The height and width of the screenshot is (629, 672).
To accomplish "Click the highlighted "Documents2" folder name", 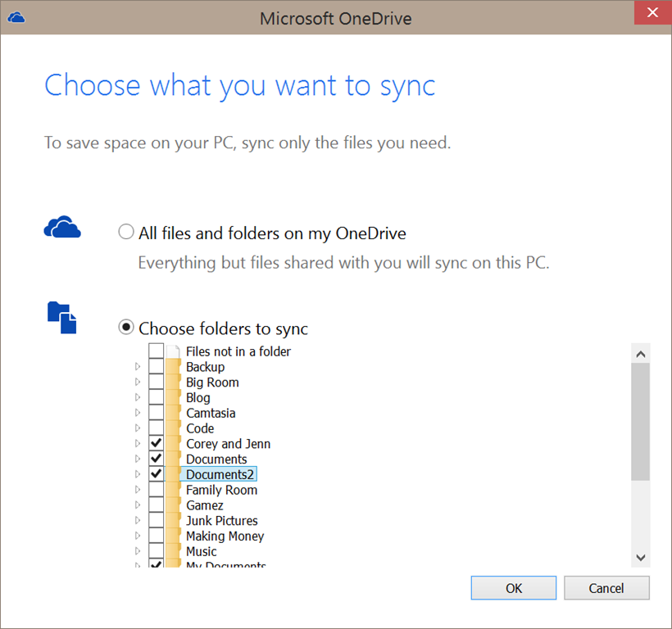I will click(x=220, y=474).
